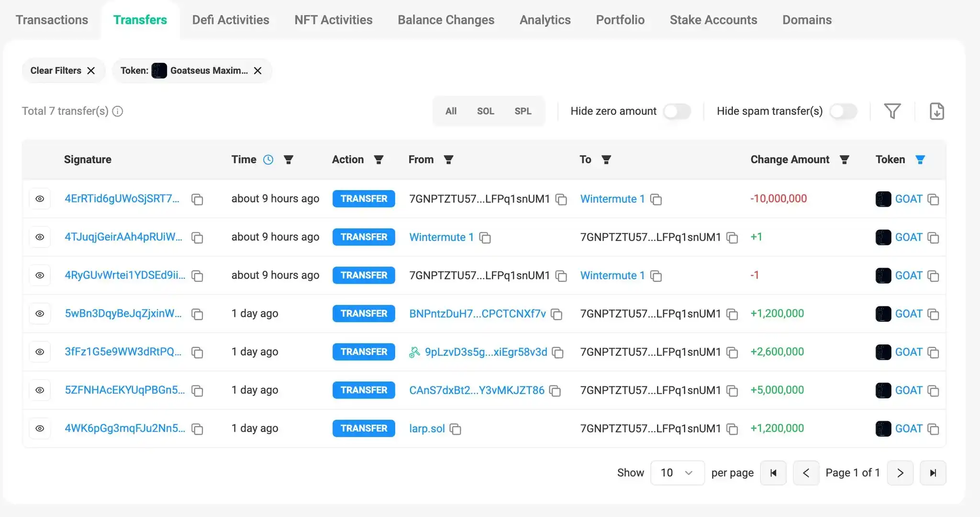Jump to last page icon
The height and width of the screenshot is (517, 980).
click(x=933, y=473)
